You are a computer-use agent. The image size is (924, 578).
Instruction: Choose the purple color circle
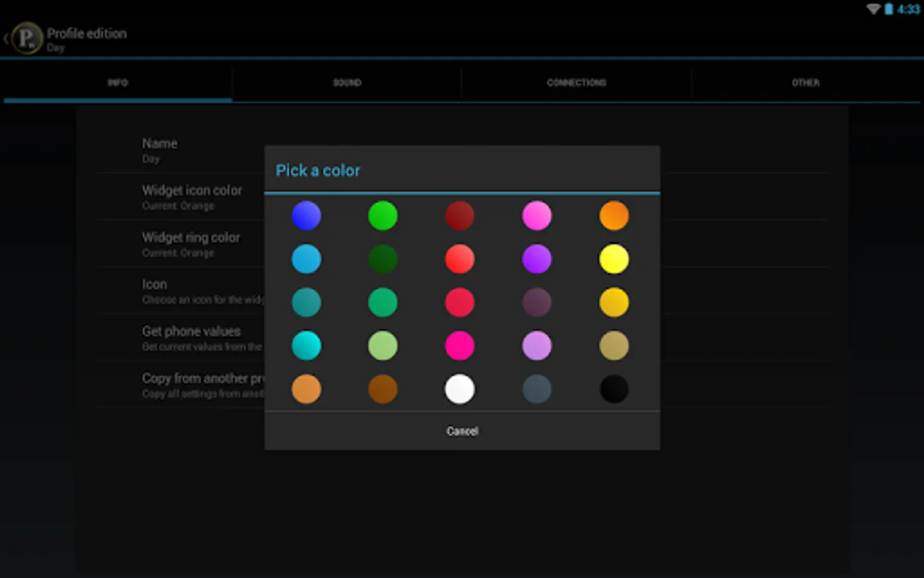click(x=537, y=259)
